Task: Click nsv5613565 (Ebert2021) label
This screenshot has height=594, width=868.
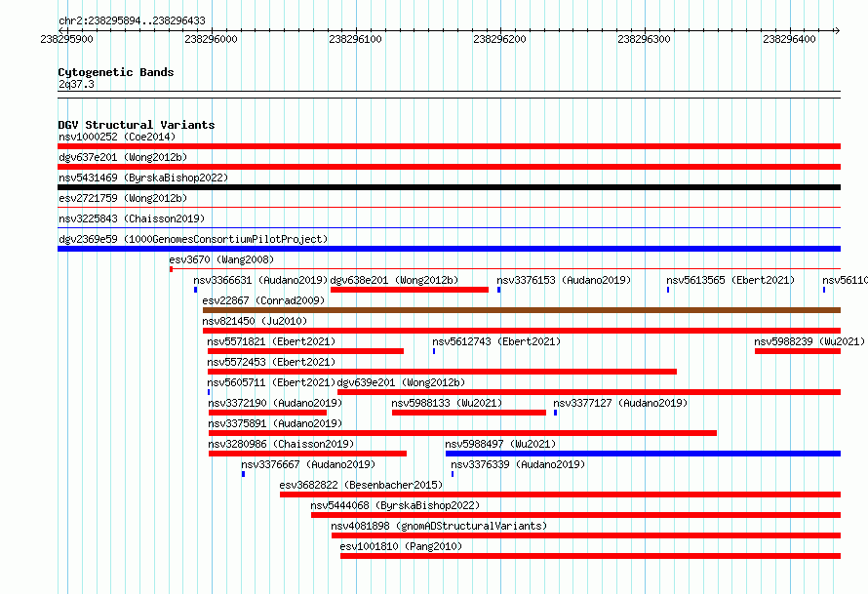Action: (730, 280)
